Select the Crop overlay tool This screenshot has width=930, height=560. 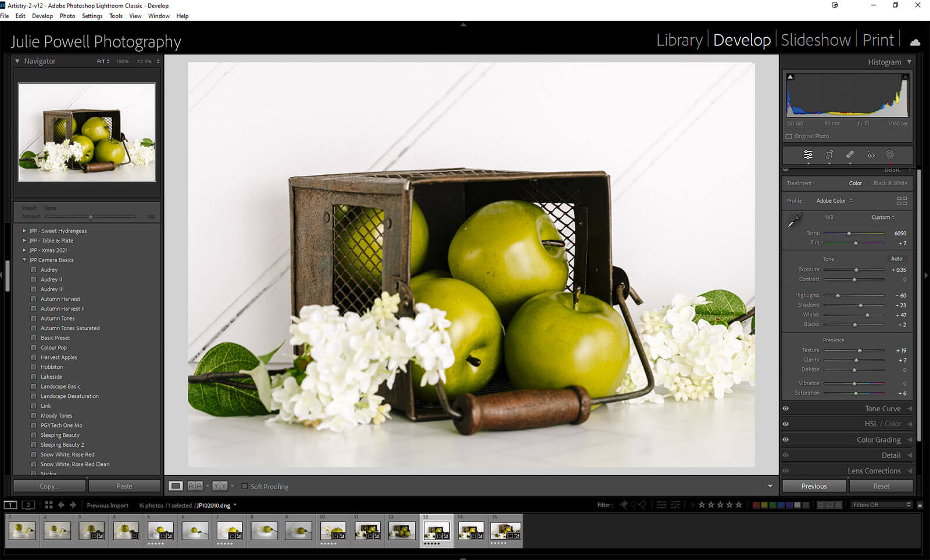click(x=829, y=155)
